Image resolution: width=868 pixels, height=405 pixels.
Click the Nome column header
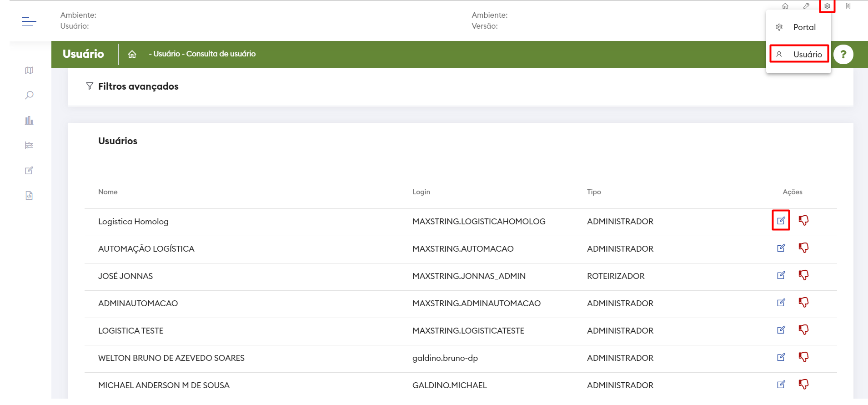pyautogui.click(x=108, y=192)
